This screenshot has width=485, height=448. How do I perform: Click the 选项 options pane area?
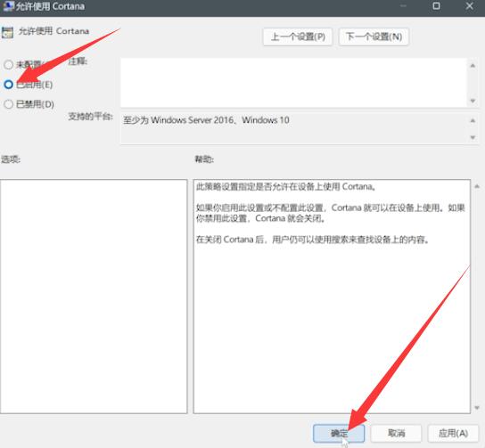pyautogui.click(x=94, y=296)
